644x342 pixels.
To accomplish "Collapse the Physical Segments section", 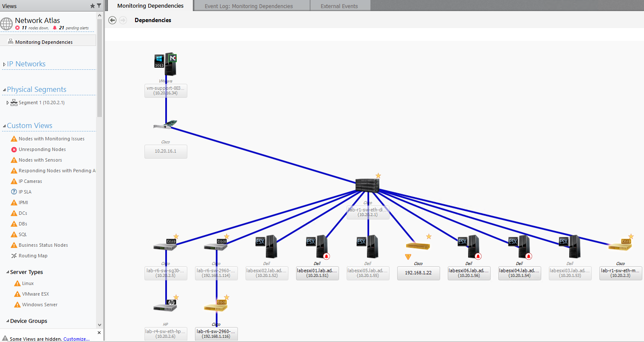I will pyautogui.click(x=4, y=90).
